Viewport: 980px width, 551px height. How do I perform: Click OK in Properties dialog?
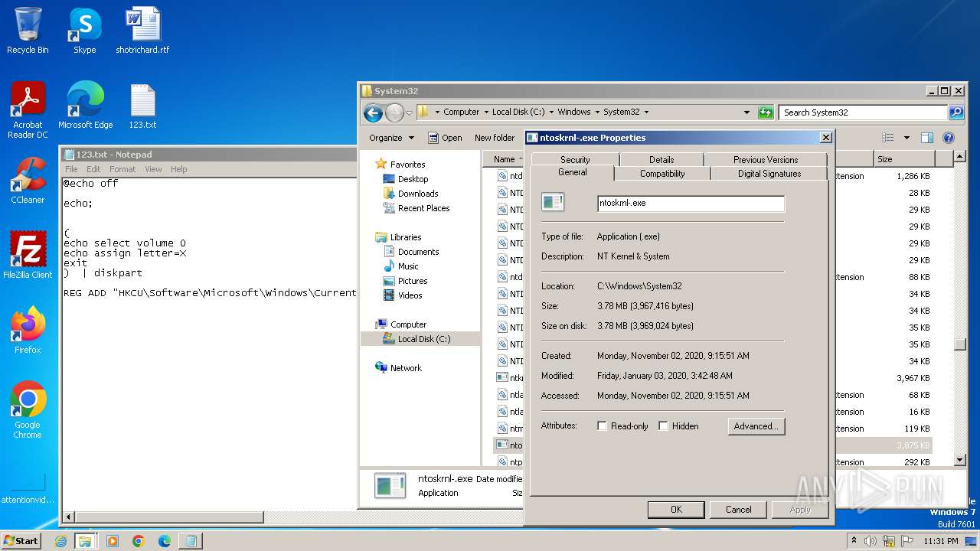coord(676,510)
